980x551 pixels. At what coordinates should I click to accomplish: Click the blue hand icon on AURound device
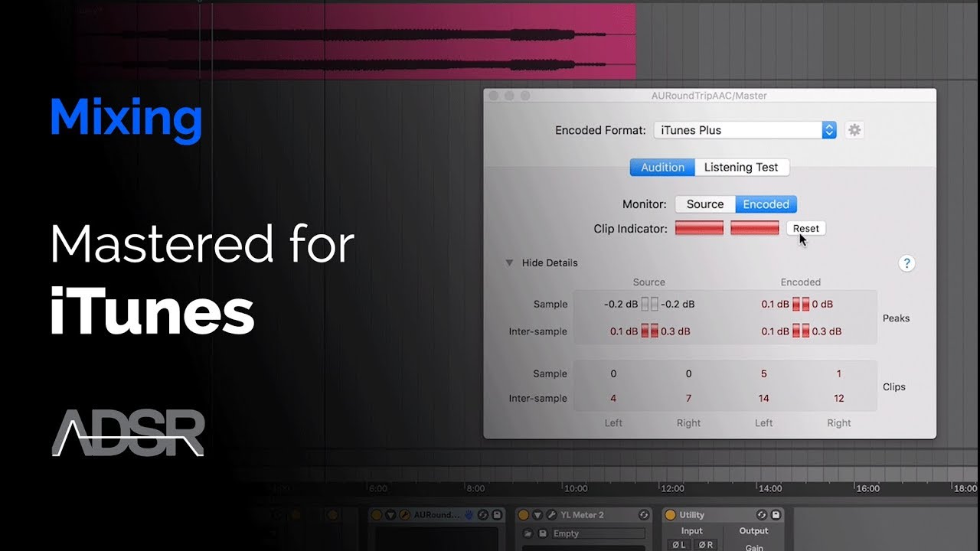tap(468, 515)
